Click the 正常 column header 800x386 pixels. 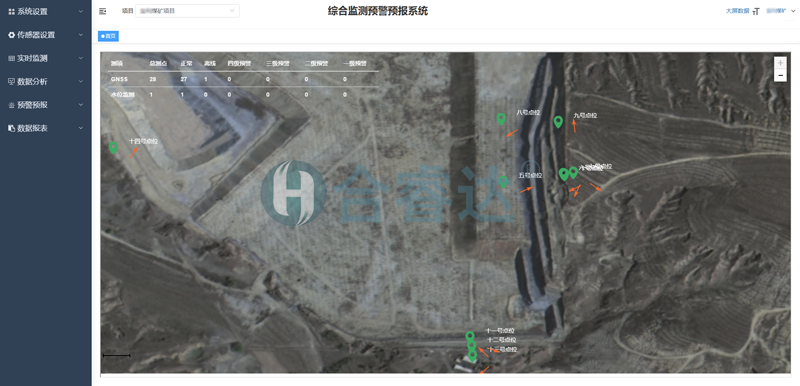(x=186, y=64)
